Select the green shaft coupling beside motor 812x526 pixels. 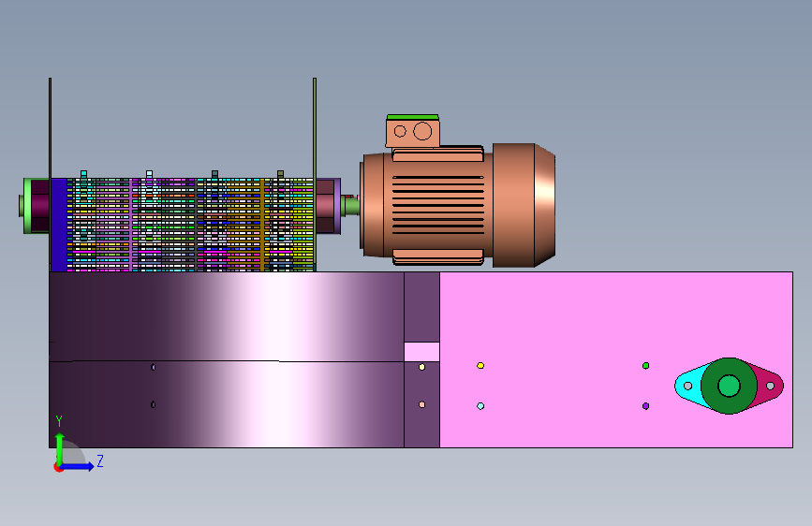(351, 205)
